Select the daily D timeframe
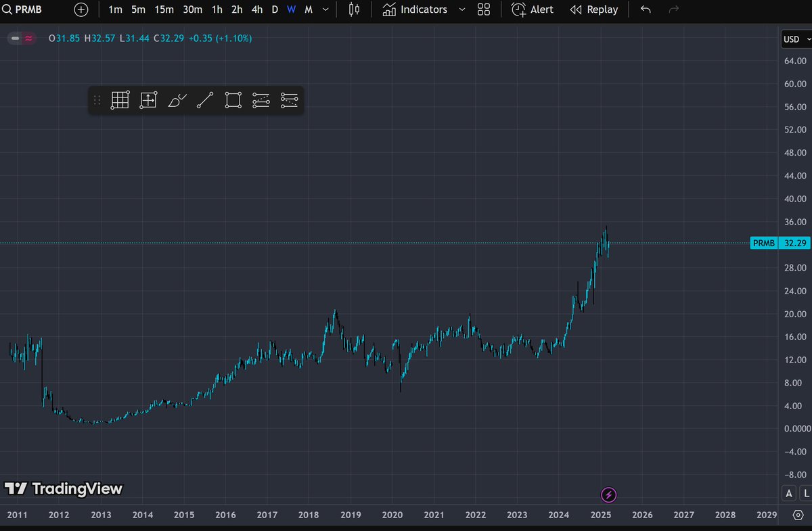 pos(275,9)
